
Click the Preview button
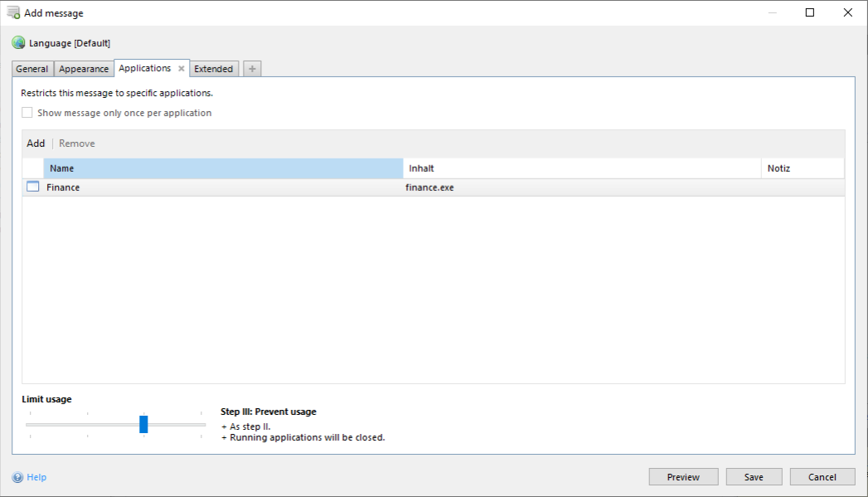tap(683, 476)
